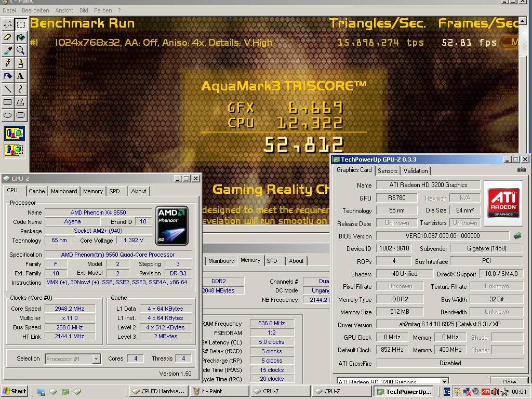Click the Paint vertical scrollbar up arrow
This screenshot has width=532, height=399.
tap(523, 21)
